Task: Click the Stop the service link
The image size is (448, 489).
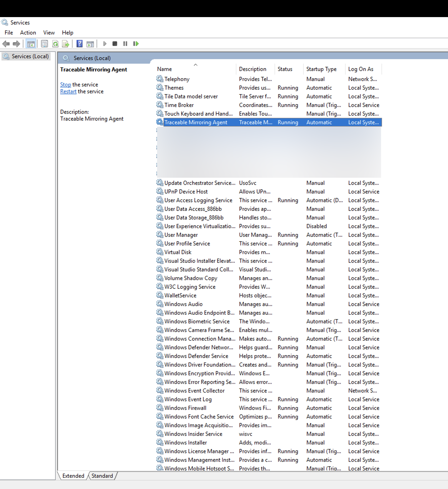Action: pos(66,85)
